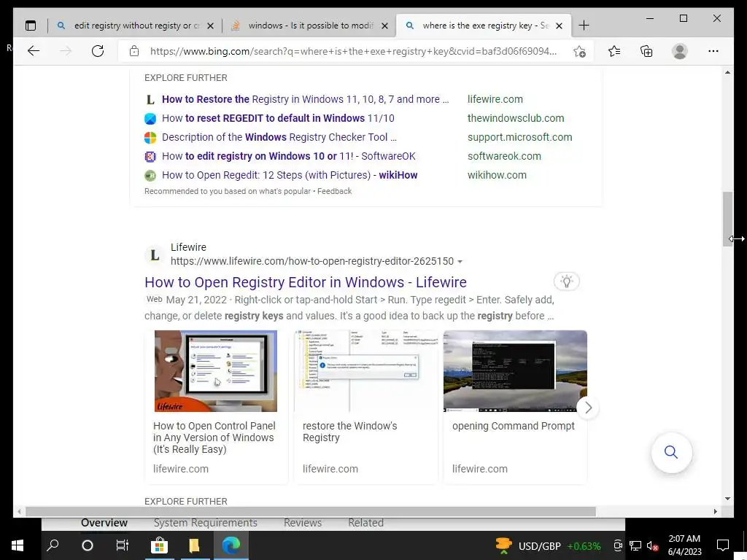This screenshot has height=560, width=747.
Task: Click the vertical scrollbar thumb
Action: [727, 219]
